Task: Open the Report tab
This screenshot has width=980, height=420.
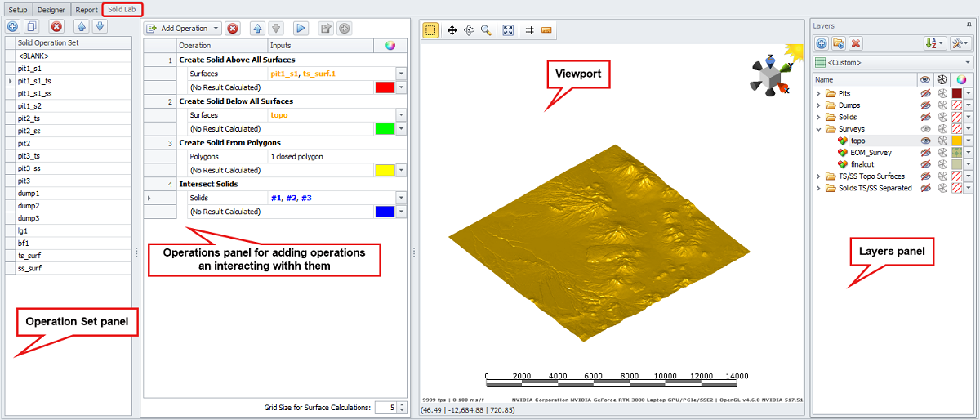Action: (87, 10)
